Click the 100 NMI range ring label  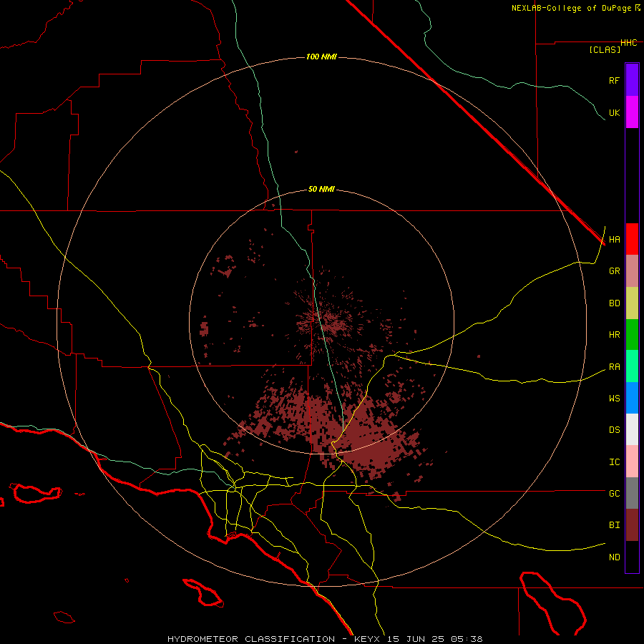point(321,57)
